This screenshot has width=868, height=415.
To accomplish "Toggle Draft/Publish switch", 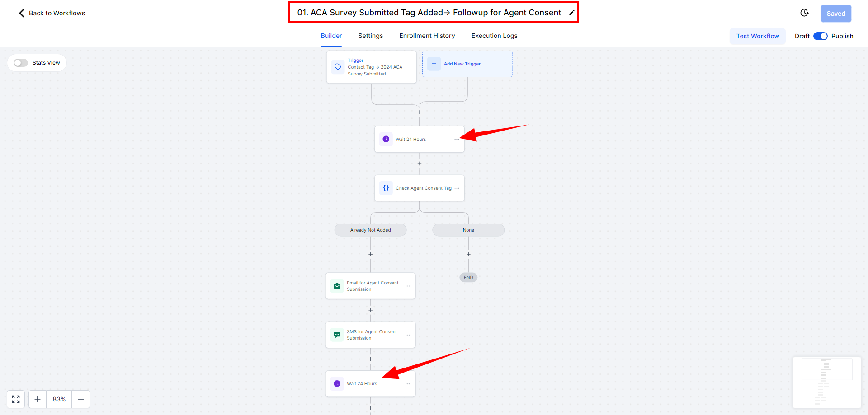I will (821, 36).
